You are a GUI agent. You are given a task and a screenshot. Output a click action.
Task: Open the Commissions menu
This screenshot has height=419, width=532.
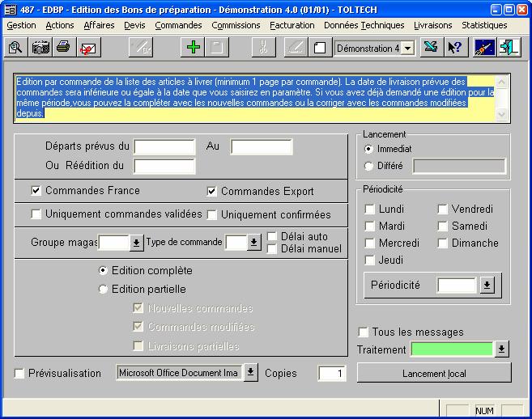click(236, 25)
